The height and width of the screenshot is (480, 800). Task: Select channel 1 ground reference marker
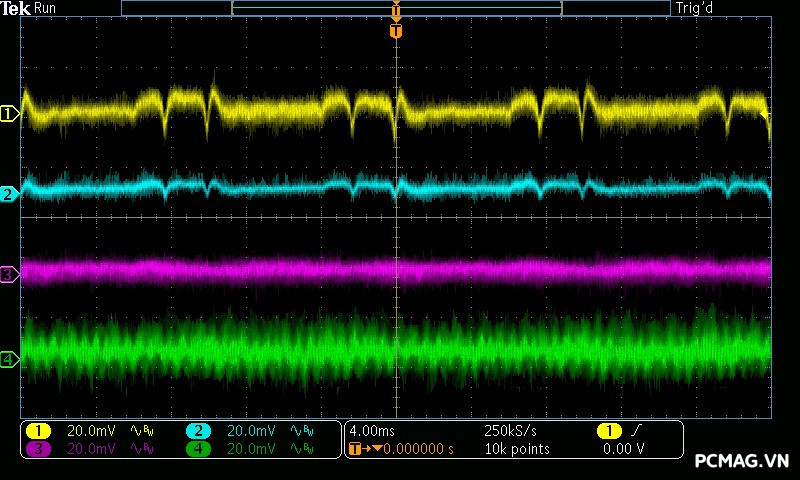(x=9, y=114)
